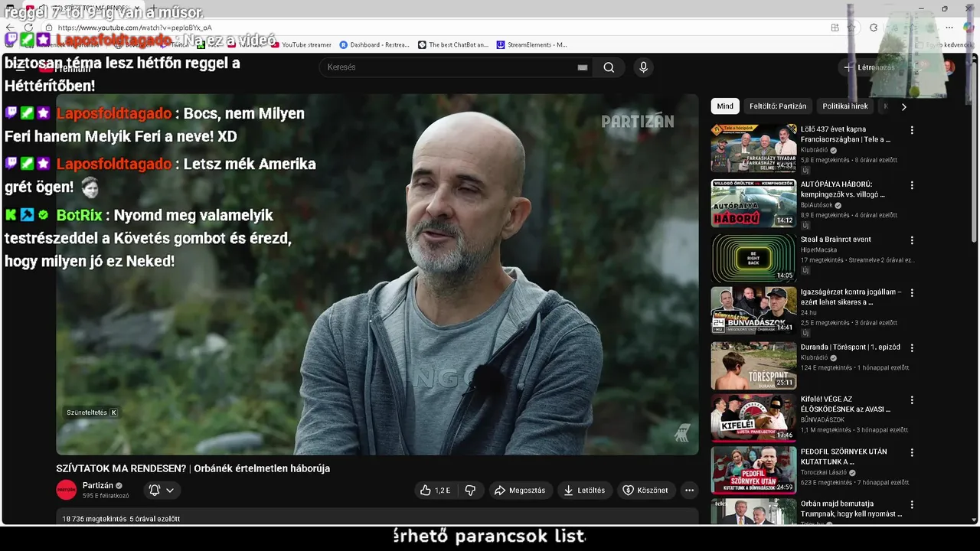The image size is (980, 551).
Task: Open Igazságérzet kontra jogállam video title
Action: [x=851, y=297]
